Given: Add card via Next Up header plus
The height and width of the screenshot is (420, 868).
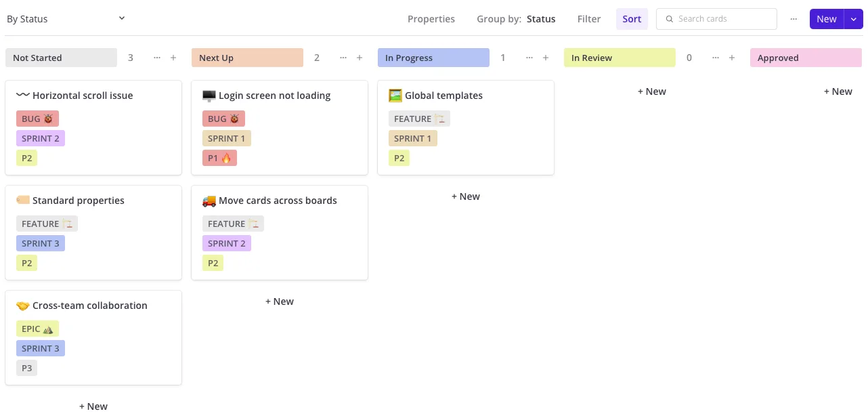Looking at the screenshot, I should click(360, 58).
